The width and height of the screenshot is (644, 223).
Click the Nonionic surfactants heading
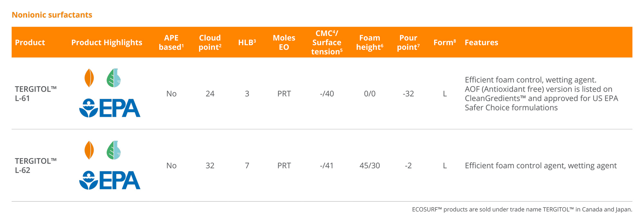pyautogui.click(x=52, y=15)
